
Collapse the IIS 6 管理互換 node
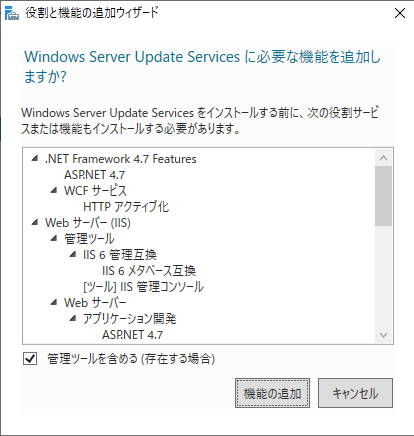(x=73, y=254)
